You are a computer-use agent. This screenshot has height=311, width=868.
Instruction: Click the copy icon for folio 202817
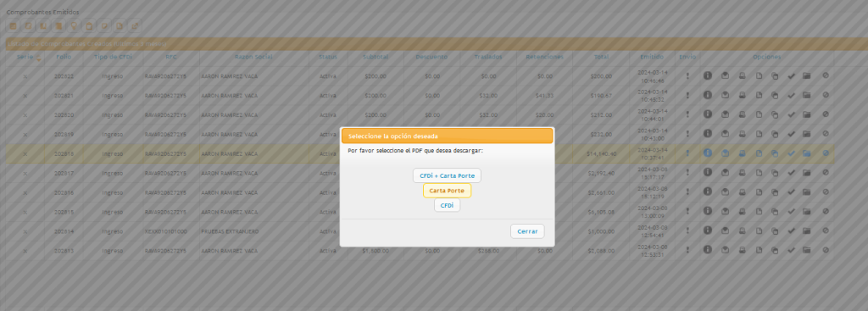(775, 173)
